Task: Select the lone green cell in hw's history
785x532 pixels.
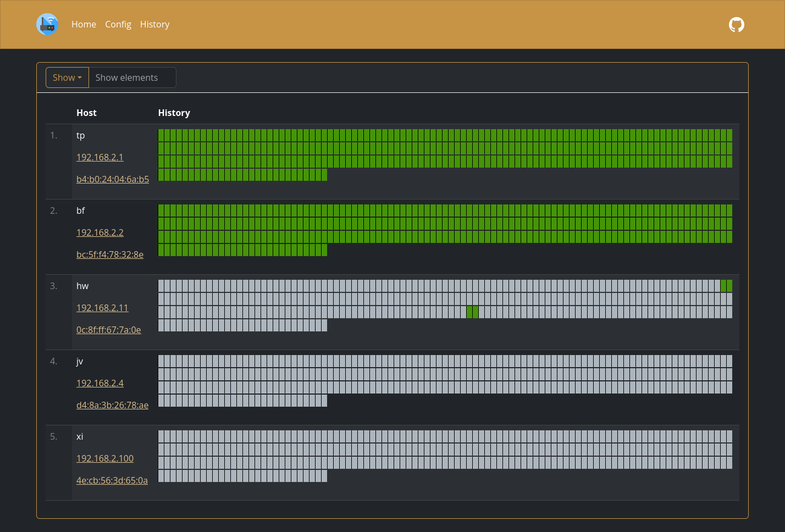Action: (473, 312)
